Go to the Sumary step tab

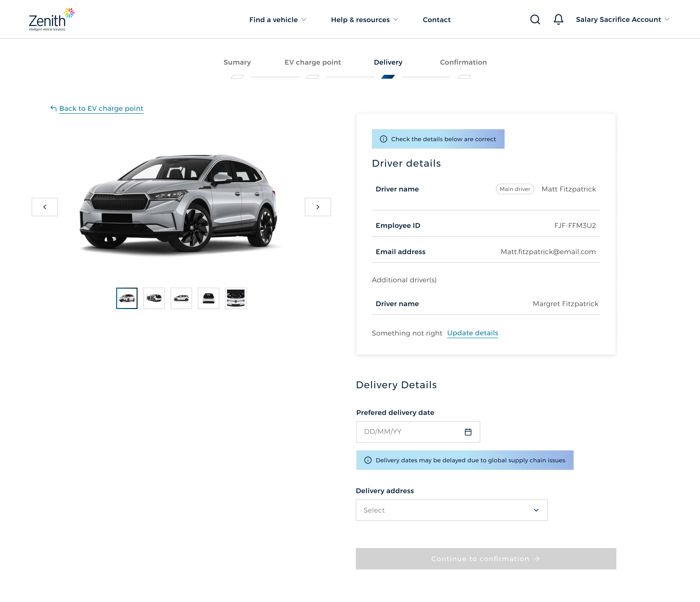(x=237, y=62)
